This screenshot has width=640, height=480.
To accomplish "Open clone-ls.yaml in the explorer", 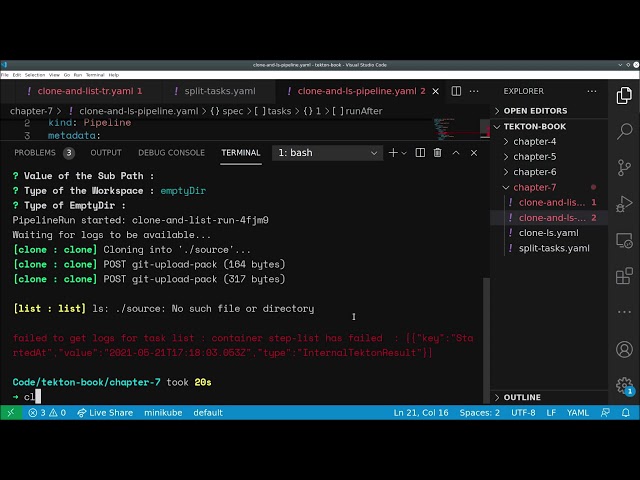I will tap(549, 233).
